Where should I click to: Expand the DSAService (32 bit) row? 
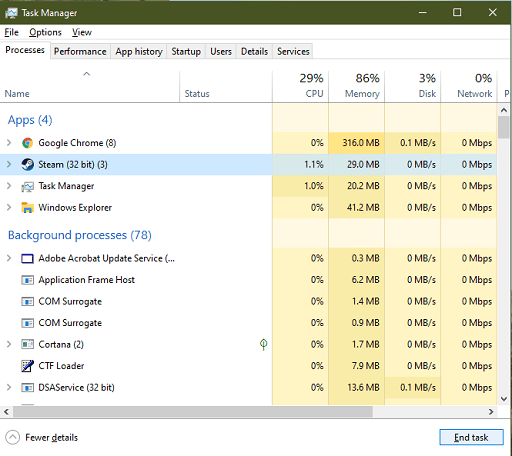click(9, 387)
